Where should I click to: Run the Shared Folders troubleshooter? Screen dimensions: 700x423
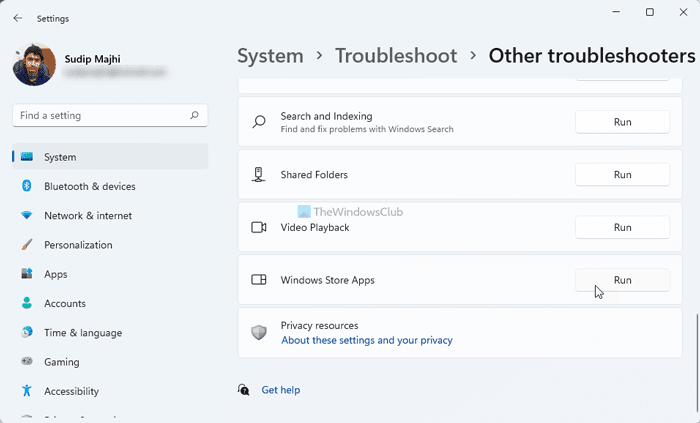click(622, 174)
